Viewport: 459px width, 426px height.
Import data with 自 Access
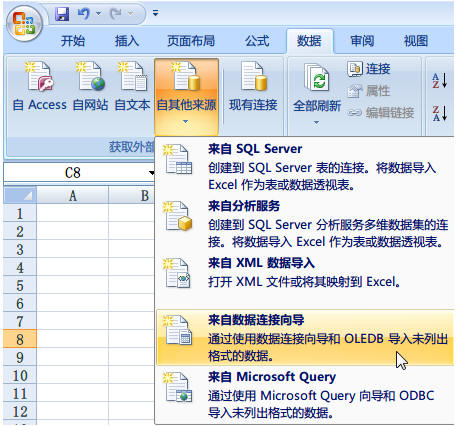40,87
